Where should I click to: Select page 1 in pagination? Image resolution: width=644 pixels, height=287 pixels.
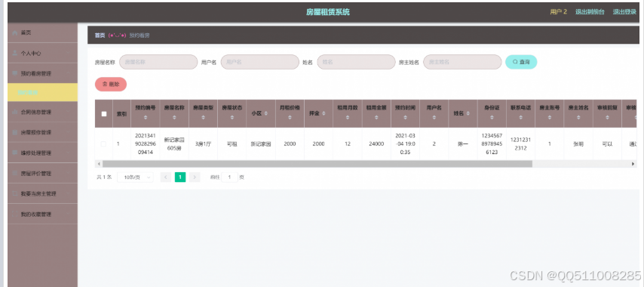[x=180, y=177]
